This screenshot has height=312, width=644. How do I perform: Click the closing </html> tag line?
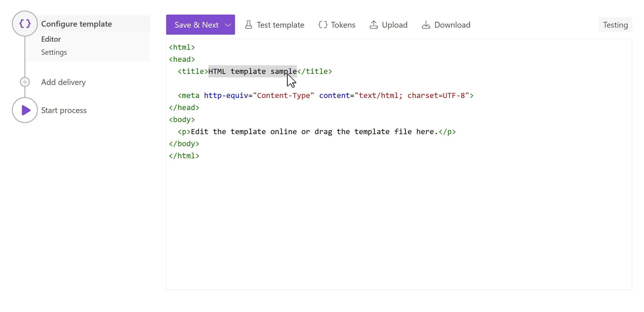(184, 156)
